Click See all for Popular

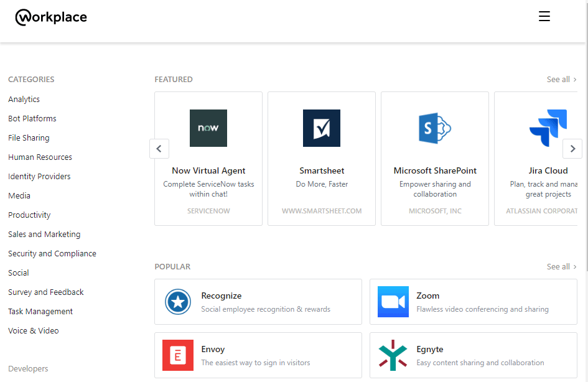pos(561,266)
